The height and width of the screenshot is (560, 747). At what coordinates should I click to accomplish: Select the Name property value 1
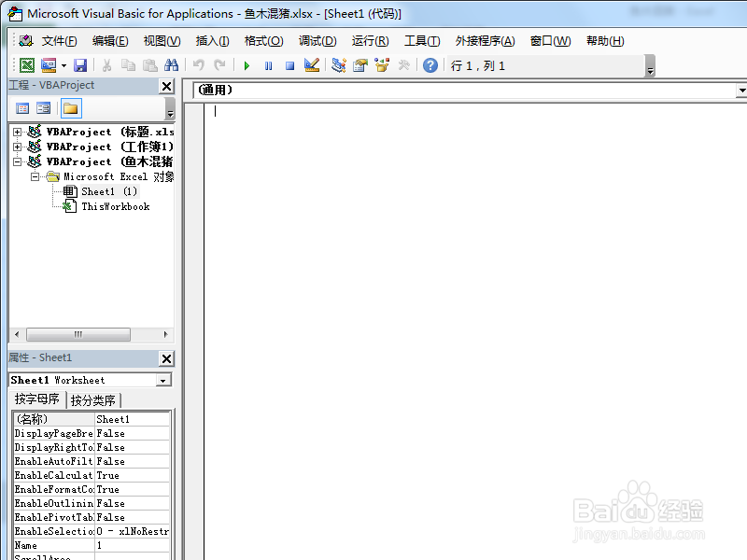[132, 545]
